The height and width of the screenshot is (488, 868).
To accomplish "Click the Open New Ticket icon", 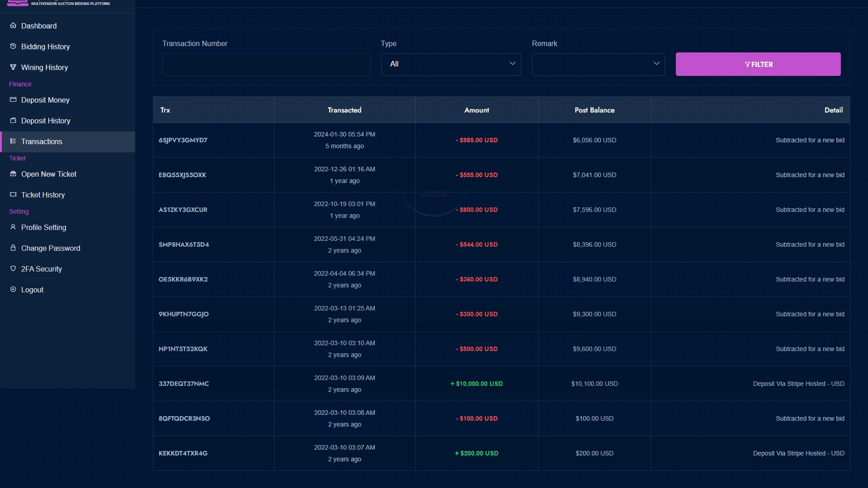I will tap(13, 174).
